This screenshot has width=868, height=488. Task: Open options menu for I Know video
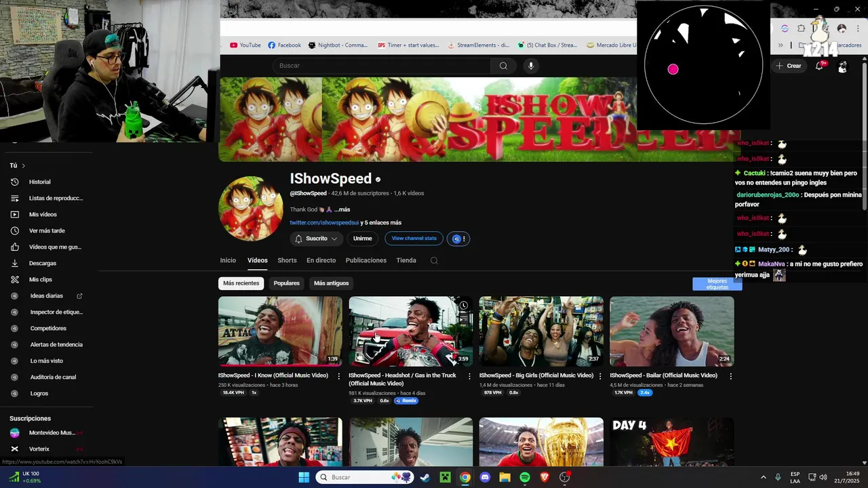tap(339, 376)
